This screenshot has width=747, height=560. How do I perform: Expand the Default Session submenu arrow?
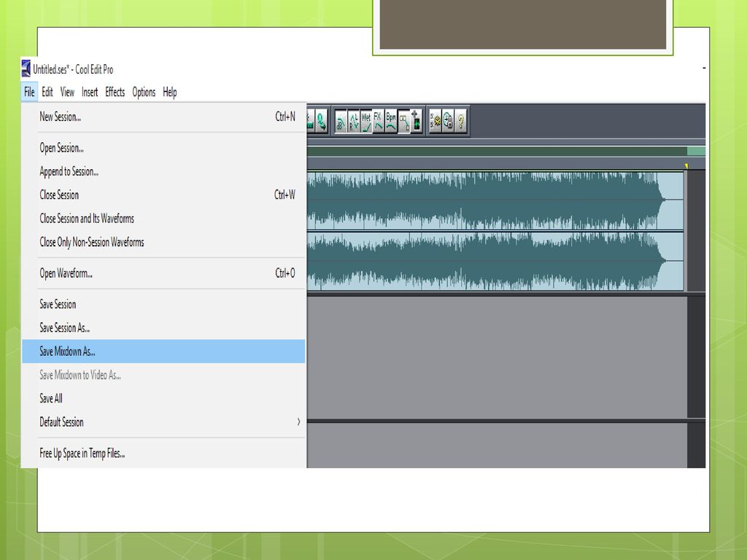tap(298, 422)
